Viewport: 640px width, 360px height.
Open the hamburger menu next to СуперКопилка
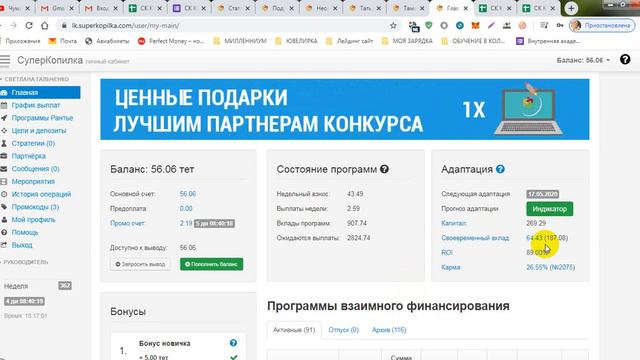click(x=4, y=60)
